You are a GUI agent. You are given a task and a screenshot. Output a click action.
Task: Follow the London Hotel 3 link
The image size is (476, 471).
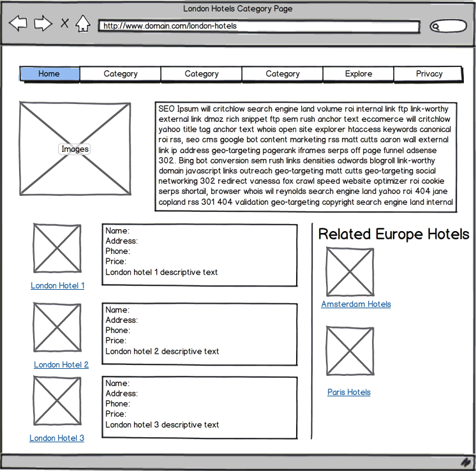click(x=57, y=438)
